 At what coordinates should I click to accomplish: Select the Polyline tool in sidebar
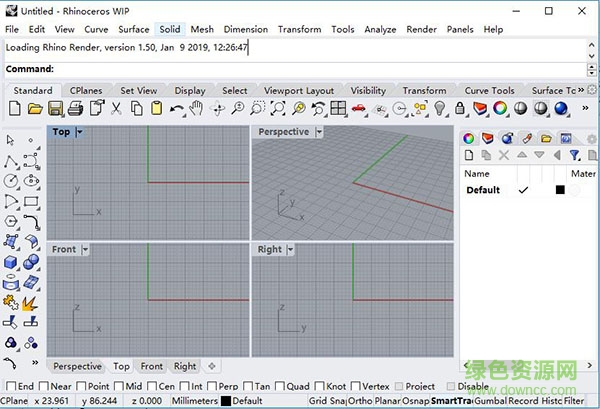click(x=11, y=161)
